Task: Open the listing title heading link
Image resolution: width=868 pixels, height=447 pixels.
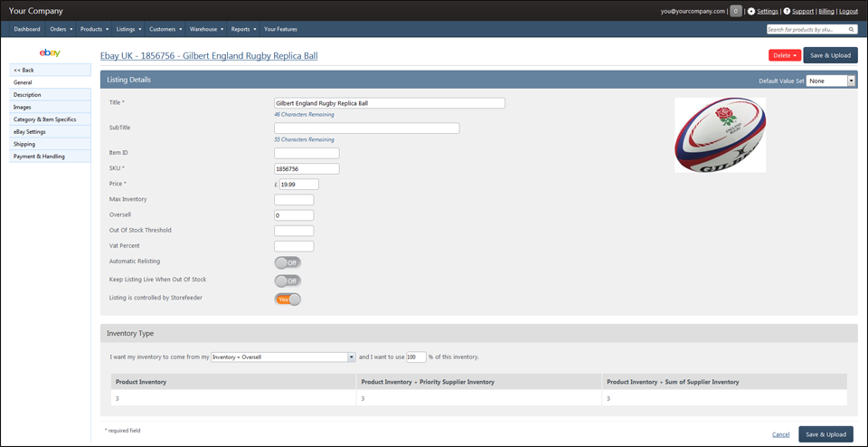Action: [209, 56]
